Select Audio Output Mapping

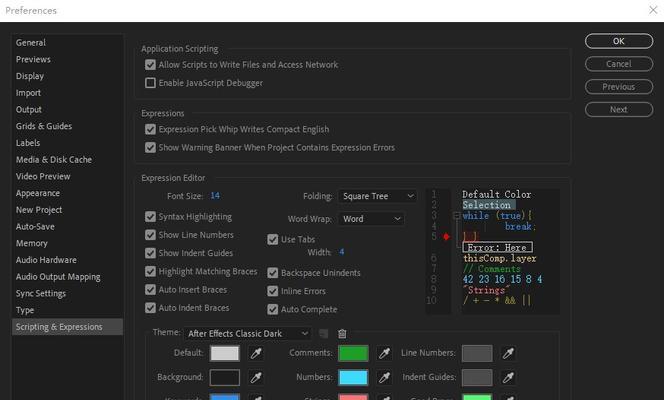[58, 277]
